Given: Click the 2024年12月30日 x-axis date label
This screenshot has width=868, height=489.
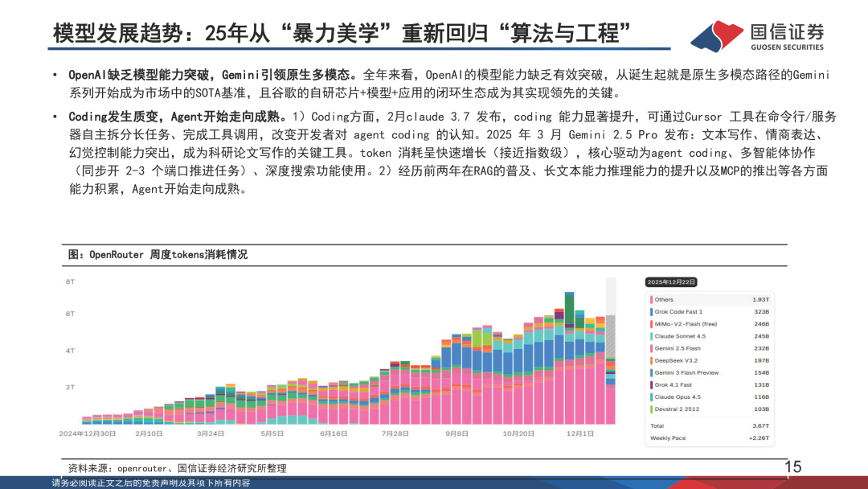Looking at the screenshot, I should click(88, 434).
